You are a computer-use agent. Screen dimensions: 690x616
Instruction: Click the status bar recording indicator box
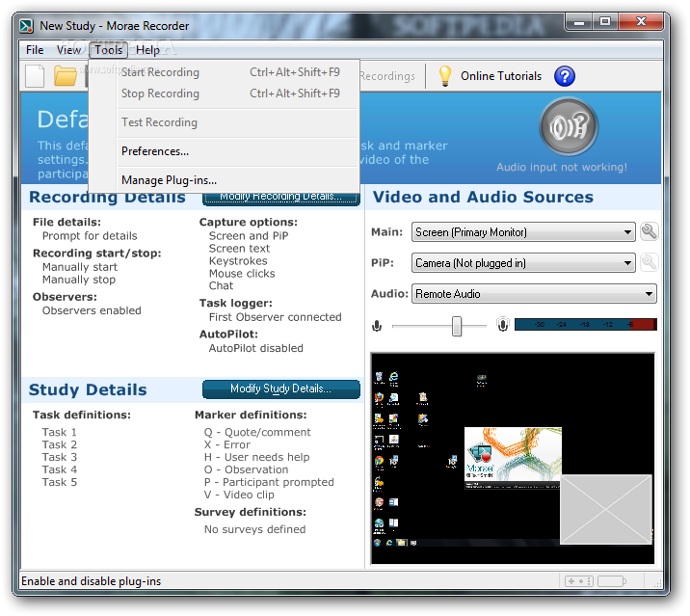coord(578,581)
